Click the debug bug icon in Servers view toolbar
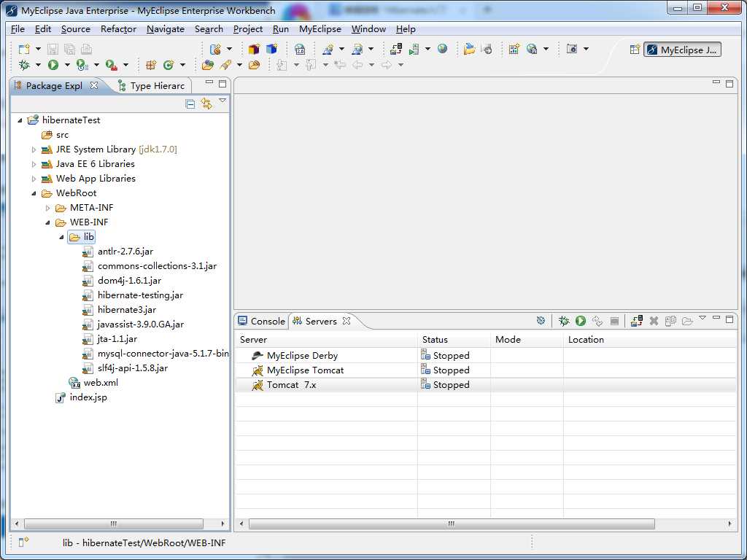The width and height of the screenshot is (747, 560). click(x=564, y=321)
